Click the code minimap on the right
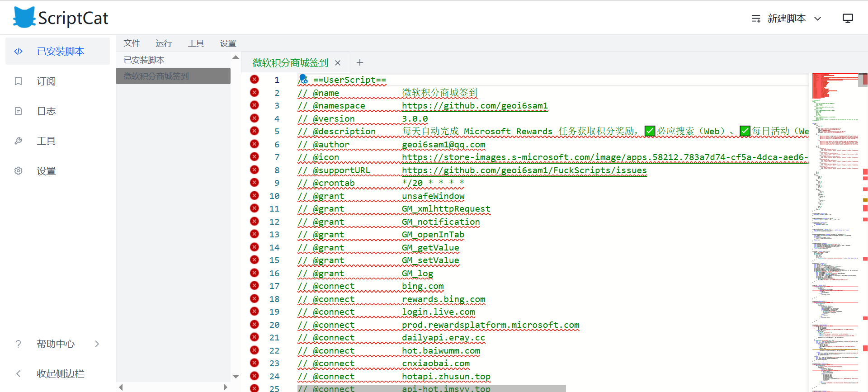 pyautogui.click(x=836, y=226)
